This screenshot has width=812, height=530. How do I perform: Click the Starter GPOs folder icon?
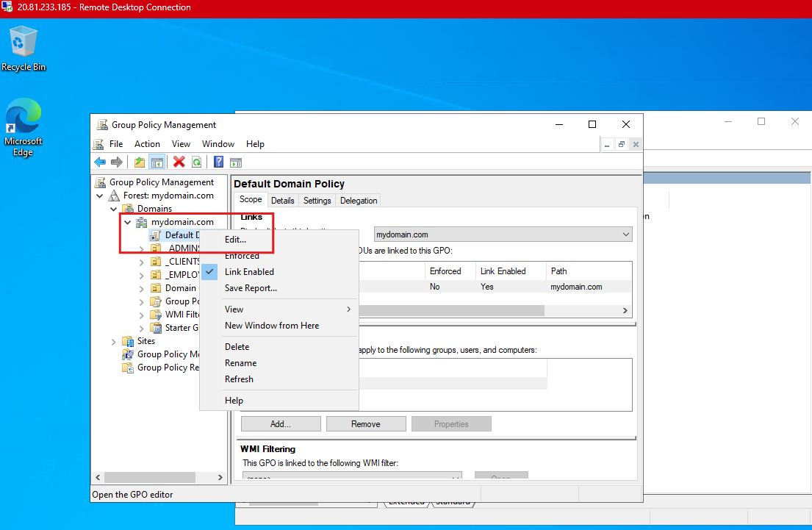(155, 328)
